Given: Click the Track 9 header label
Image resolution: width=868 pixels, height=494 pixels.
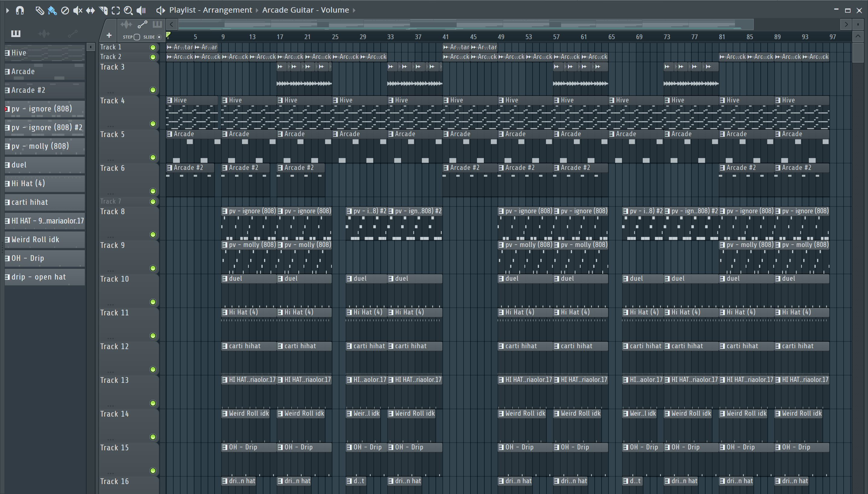Looking at the screenshot, I should click(x=112, y=245).
